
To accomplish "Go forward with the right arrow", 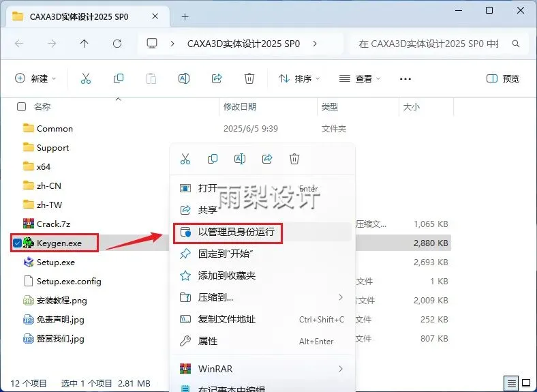I will pos(52,44).
